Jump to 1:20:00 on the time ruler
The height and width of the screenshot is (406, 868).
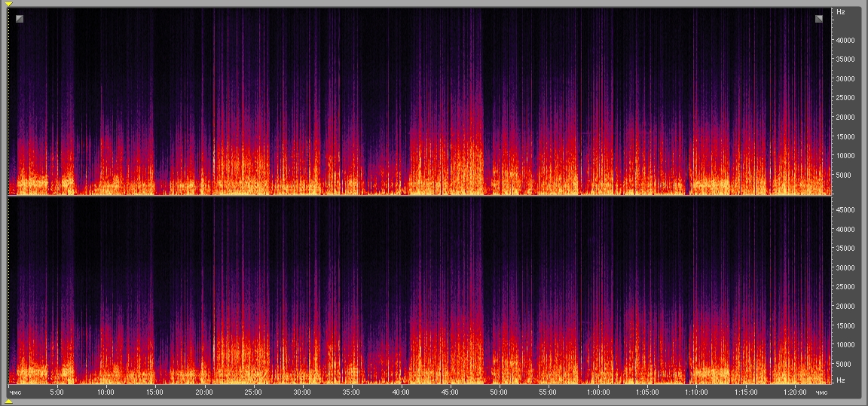[x=794, y=392]
